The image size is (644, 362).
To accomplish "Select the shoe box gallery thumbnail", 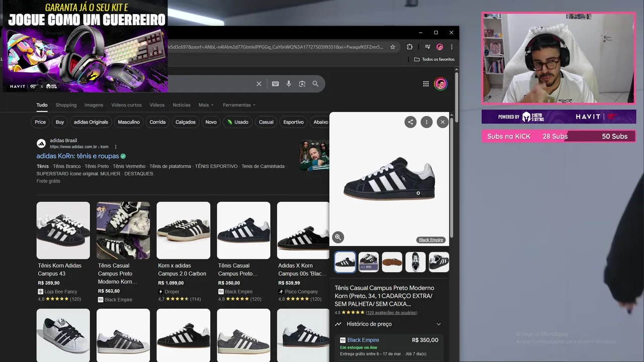I will click(x=368, y=262).
